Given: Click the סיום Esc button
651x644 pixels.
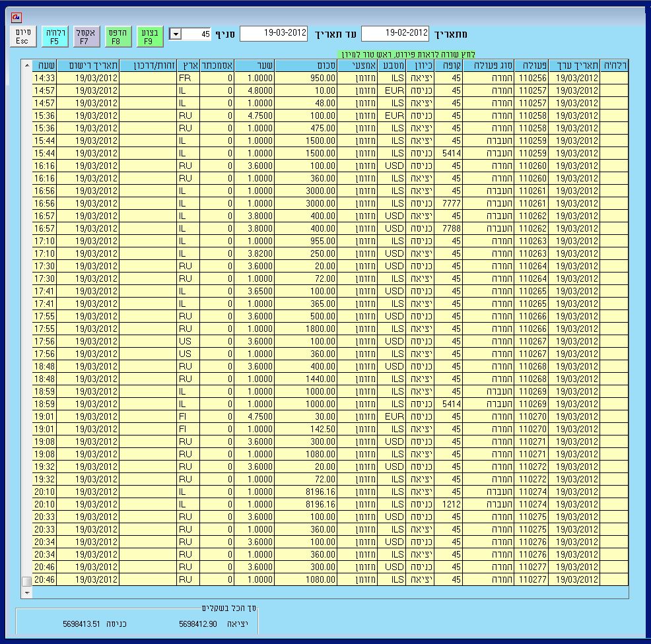Looking at the screenshot, I should 23,36.
